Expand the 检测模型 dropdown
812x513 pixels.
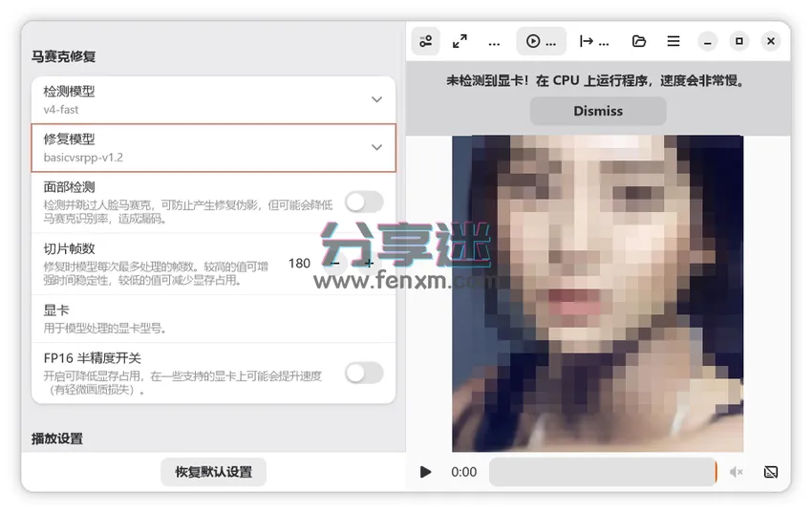(x=213, y=100)
